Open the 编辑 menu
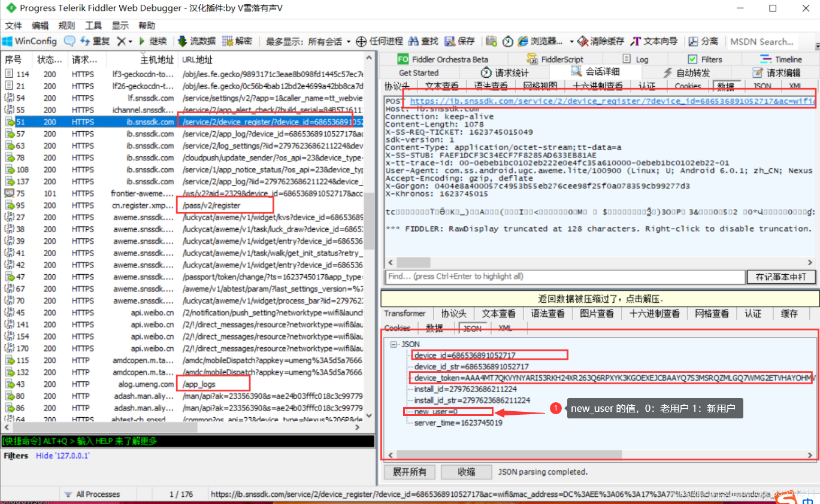The image size is (820, 504). 40,26
